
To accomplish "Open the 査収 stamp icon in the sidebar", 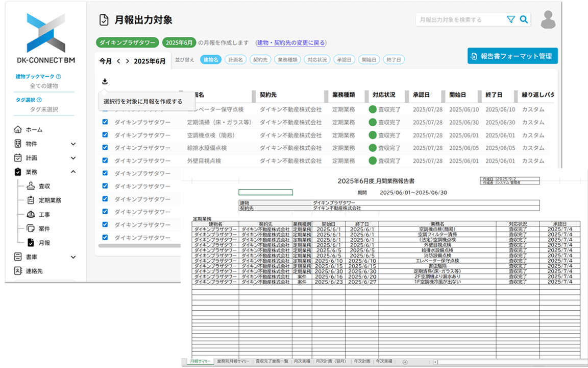I will coord(31,186).
